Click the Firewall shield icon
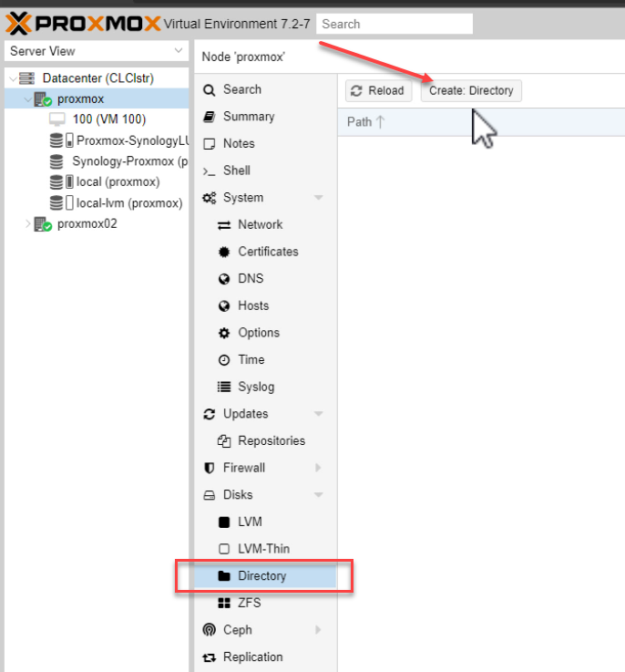The image size is (625, 672). coord(209,468)
